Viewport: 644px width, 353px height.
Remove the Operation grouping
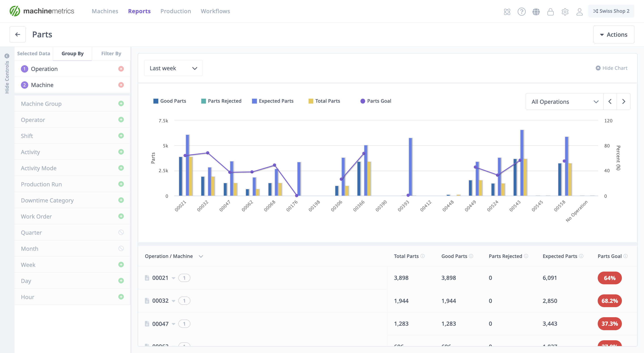(x=121, y=69)
